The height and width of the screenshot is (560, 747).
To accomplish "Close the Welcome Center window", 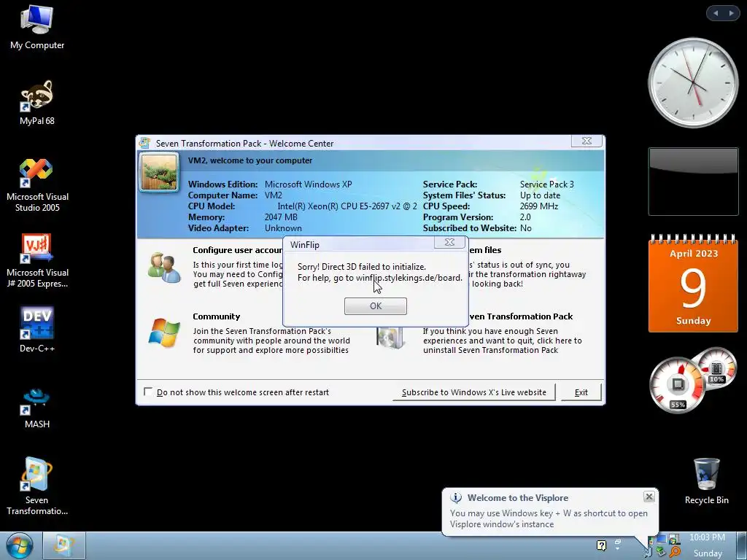I will (587, 141).
